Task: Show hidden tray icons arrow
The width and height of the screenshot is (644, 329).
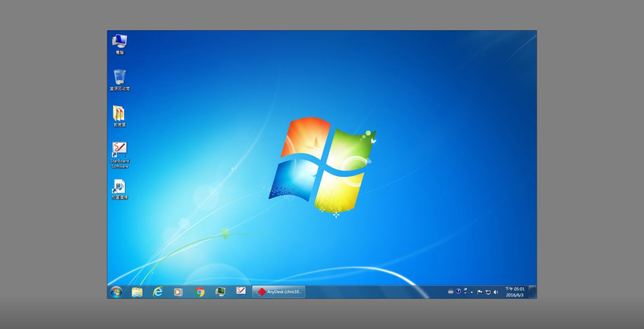Action: coord(472,292)
